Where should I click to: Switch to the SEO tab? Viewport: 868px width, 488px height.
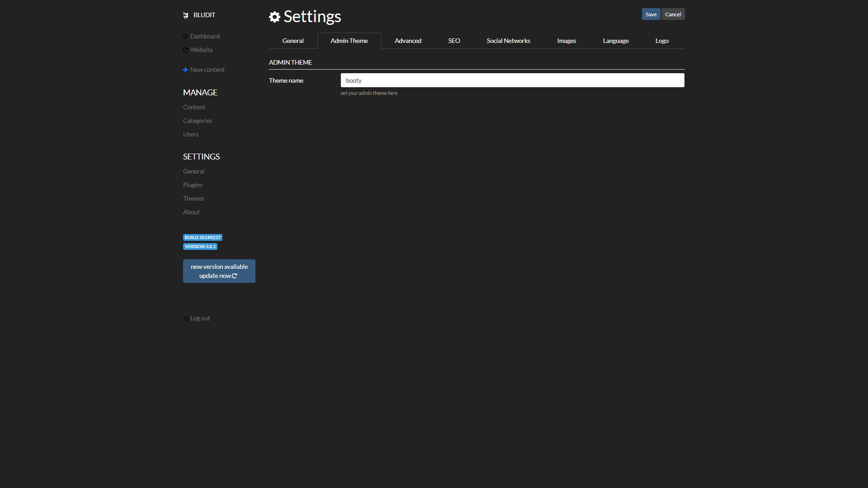click(454, 41)
